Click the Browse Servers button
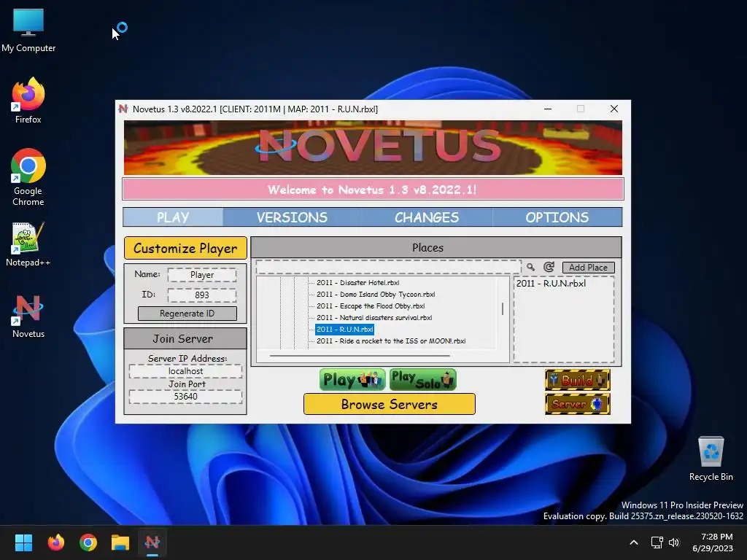 point(390,404)
